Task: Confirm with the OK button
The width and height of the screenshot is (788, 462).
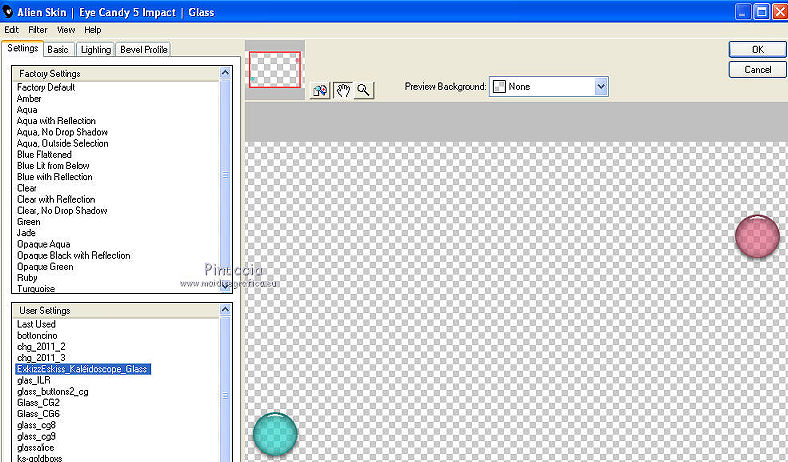Action: click(x=757, y=49)
